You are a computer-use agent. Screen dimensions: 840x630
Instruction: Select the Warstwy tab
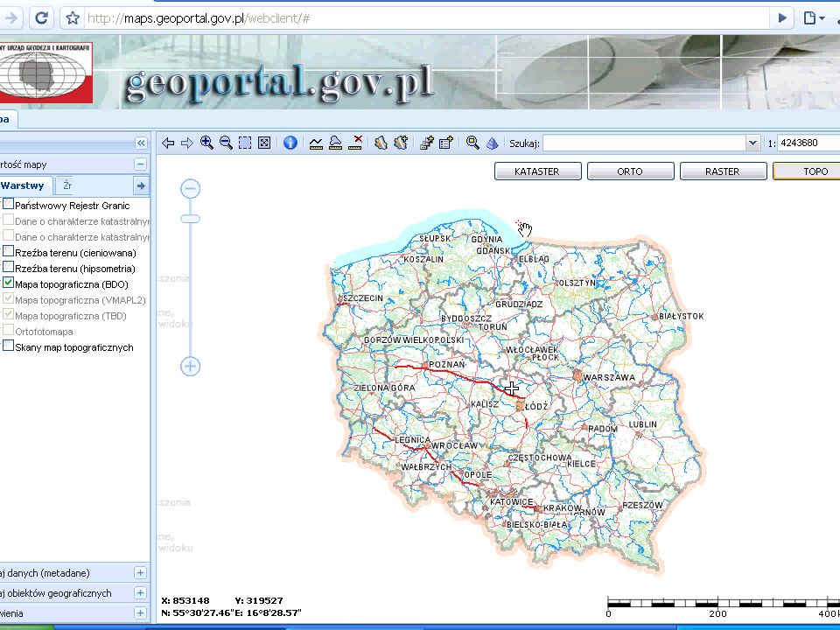pyautogui.click(x=25, y=185)
